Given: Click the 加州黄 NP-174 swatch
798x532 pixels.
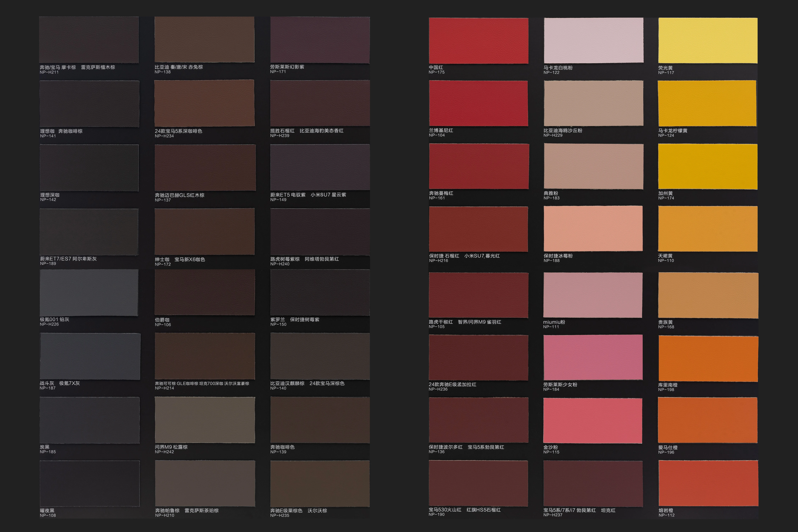Looking at the screenshot, I should [708, 167].
